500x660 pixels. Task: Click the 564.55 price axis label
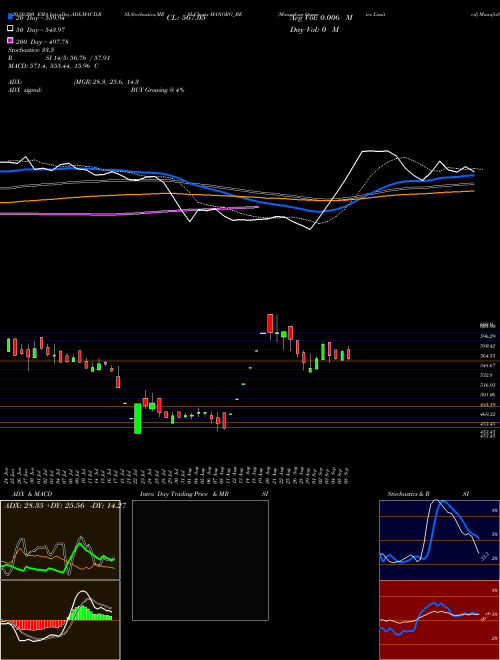click(488, 356)
